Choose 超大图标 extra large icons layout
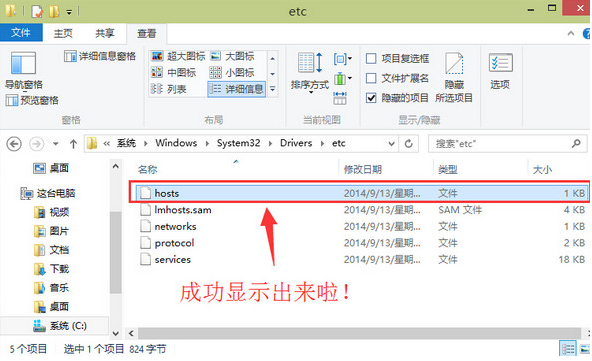This screenshot has height=361, width=592. pos(178,56)
